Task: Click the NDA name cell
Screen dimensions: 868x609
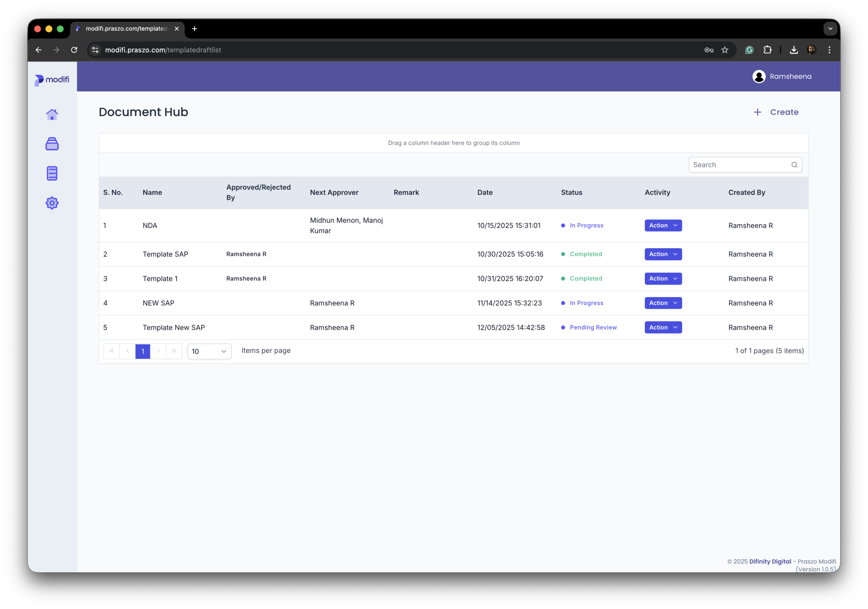Action: (150, 225)
